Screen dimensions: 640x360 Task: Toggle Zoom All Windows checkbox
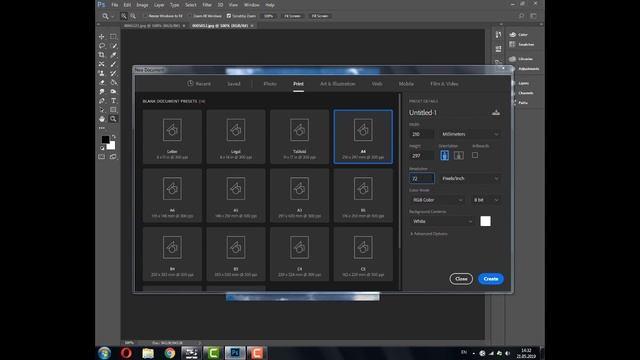(x=190, y=16)
